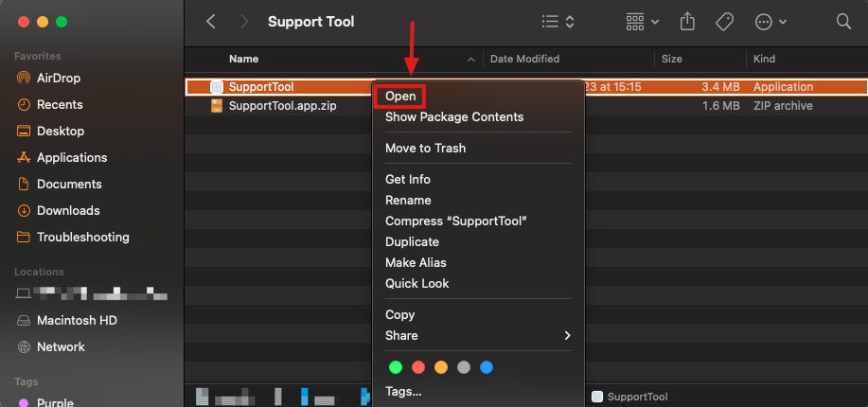Select Downloads folder in sidebar

pyautogui.click(x=68, y=210)
